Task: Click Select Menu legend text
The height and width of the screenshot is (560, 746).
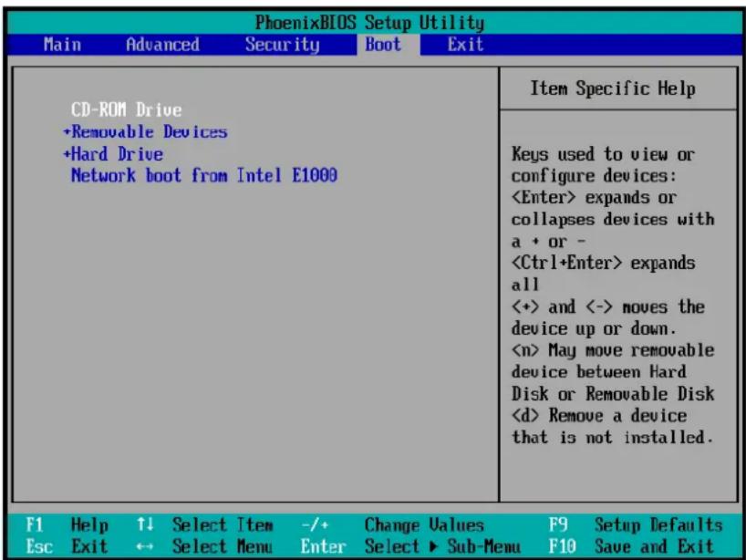Action: click(223, 546)
